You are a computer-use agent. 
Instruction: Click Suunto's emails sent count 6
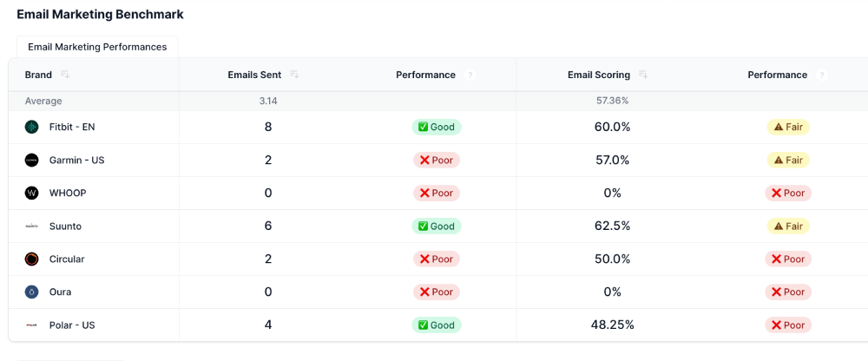click(x=268, y=226)
